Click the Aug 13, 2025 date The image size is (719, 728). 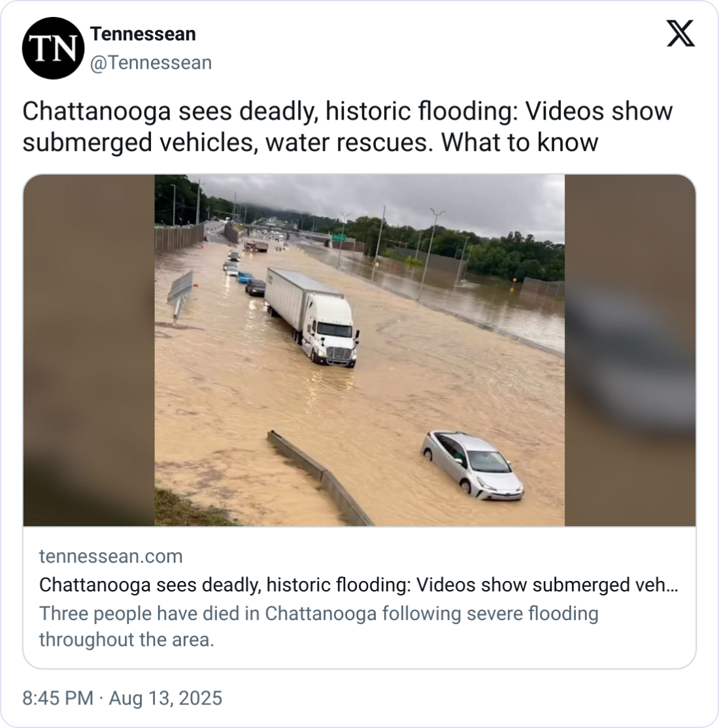(x=165, y=698)
